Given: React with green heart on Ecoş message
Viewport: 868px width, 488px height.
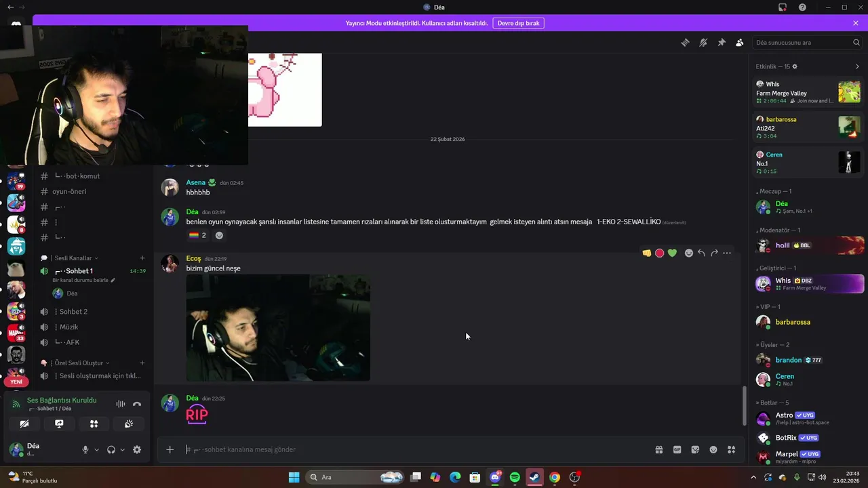Looking at the screenshot, I should point(672,253).
